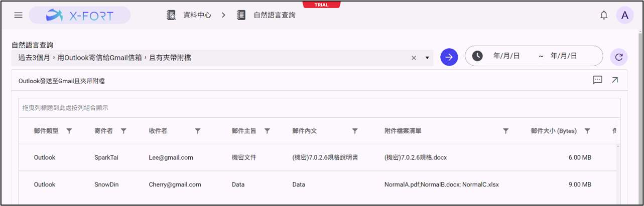Open the user avatar A menu

point(625,15)
